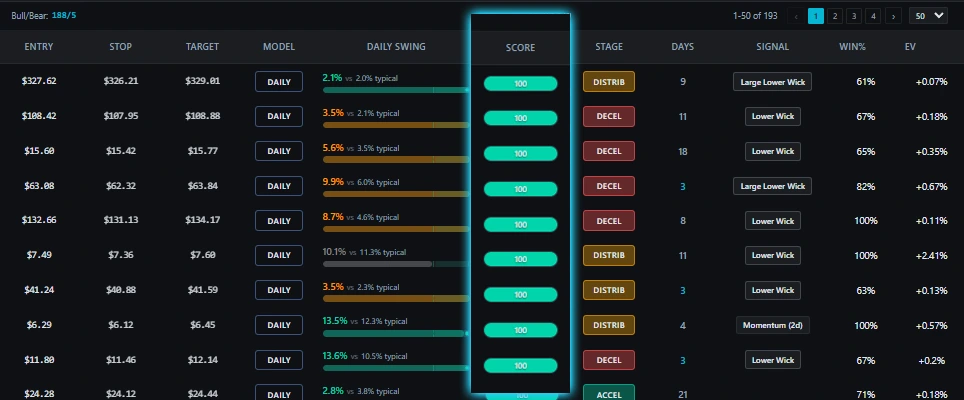The height and width of the screenshot is (400, 964).
Task: Click entry price $63.08
Action: [39, 186]
